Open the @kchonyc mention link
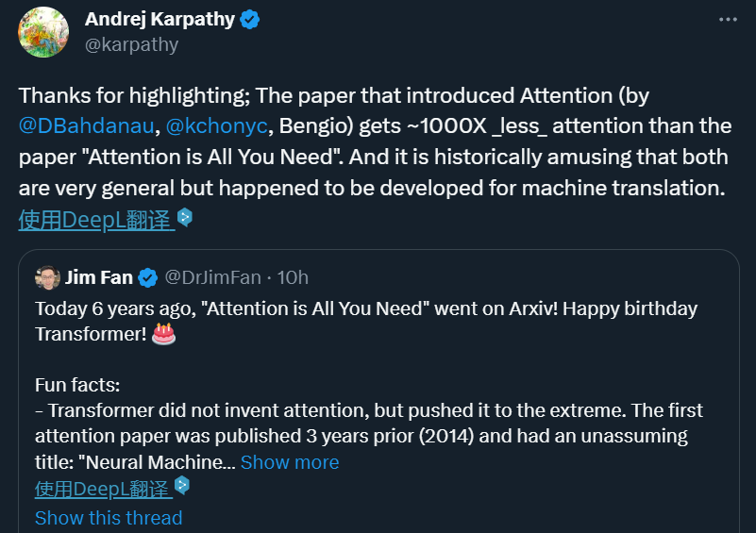This screenshot has width=756, height=533. [x=213, y=125]
